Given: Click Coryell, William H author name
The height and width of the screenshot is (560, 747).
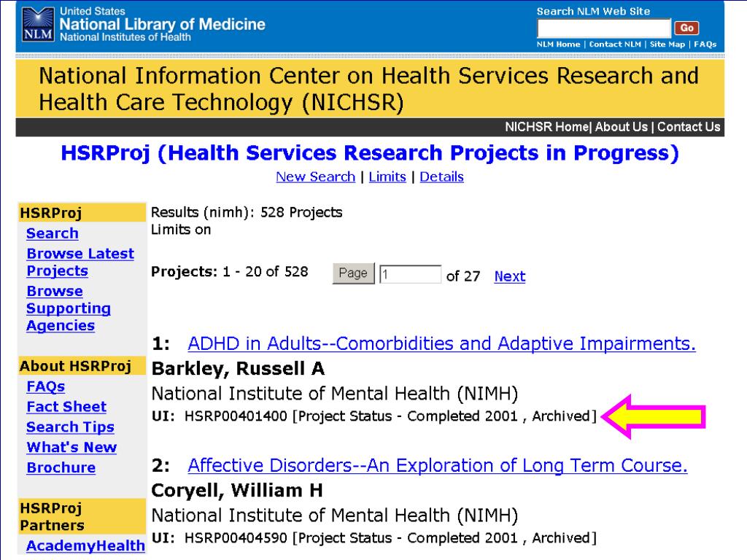Looking at the screenshot, I should click(x=237, y=491).
